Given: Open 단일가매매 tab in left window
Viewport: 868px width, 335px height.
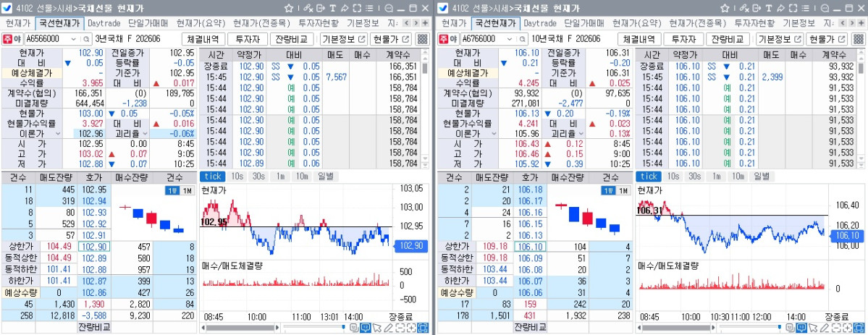Looking at the screenshot, I should [x=148, y=23].
